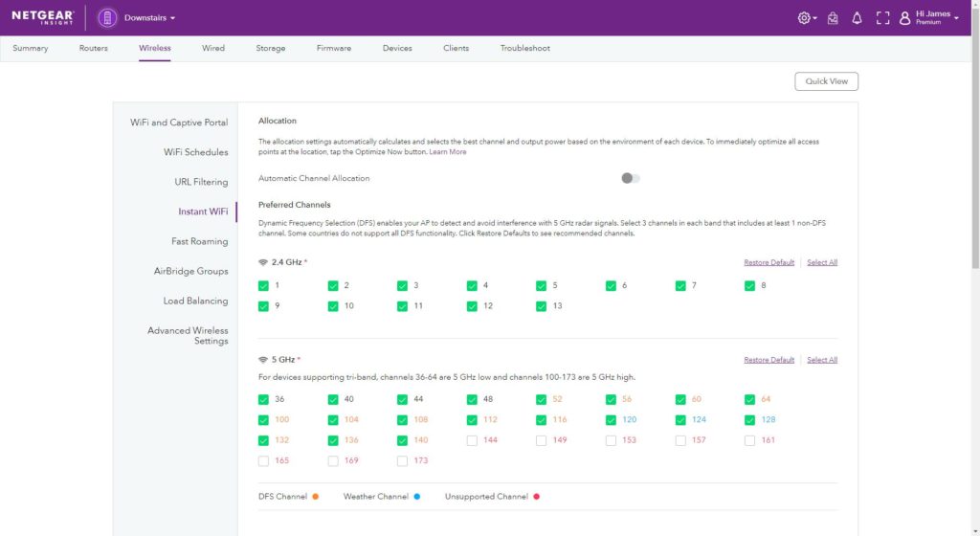The image size is (980, 536).
Task: Click the user profile avatar icon
Action: tap(905, 18)
